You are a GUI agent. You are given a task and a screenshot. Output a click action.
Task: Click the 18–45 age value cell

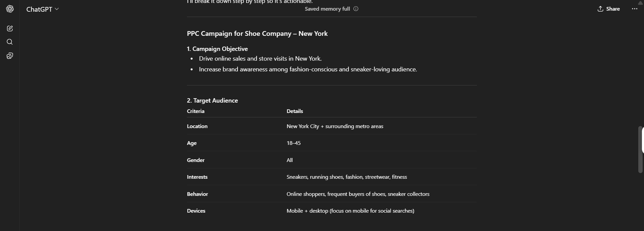click(x=293, y=143)
